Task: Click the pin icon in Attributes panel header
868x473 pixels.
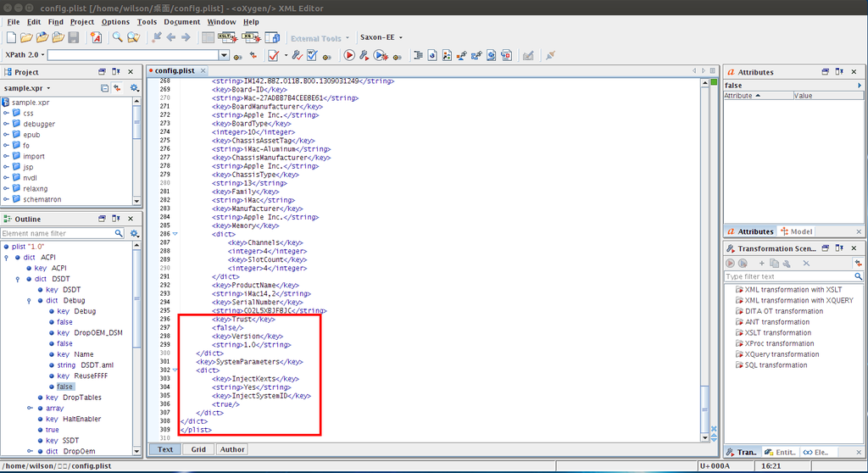Action: (839, 72)
